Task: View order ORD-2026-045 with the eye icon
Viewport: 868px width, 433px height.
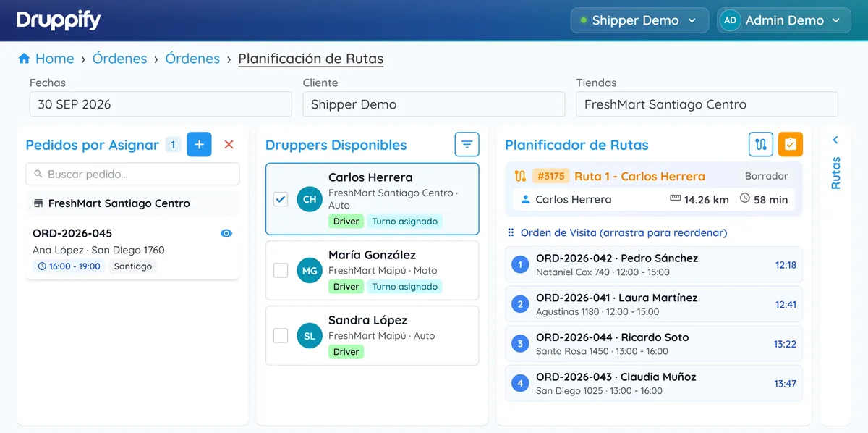Action: pos(226,233)
